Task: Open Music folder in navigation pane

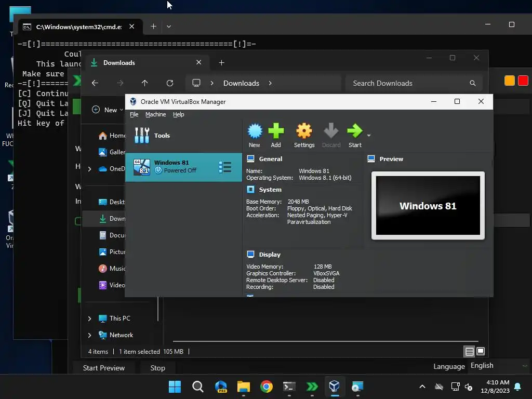Action: pyautogui.click(x=112, y=269)
